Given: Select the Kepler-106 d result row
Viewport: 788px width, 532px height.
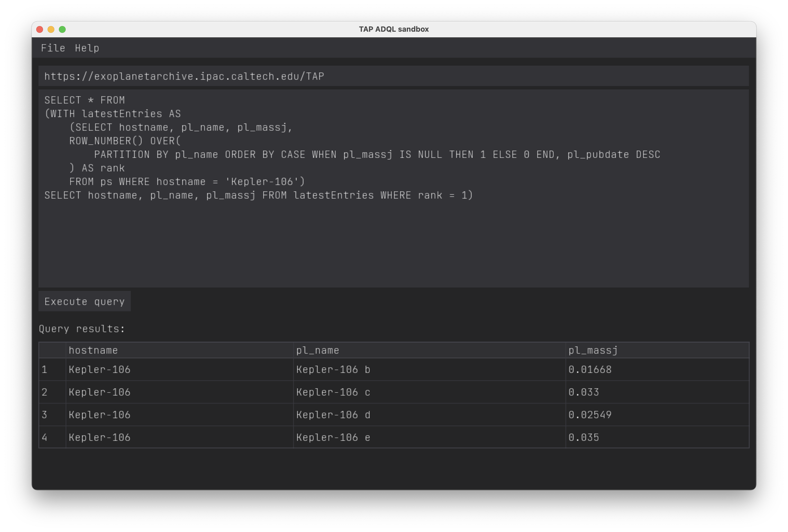Looking at the screenshot, I should pos(333,415).
